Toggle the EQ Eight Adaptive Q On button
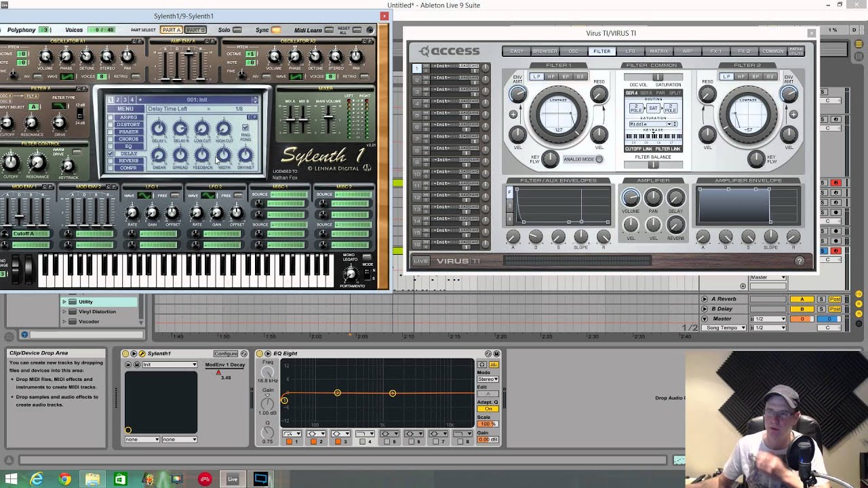 488,409
